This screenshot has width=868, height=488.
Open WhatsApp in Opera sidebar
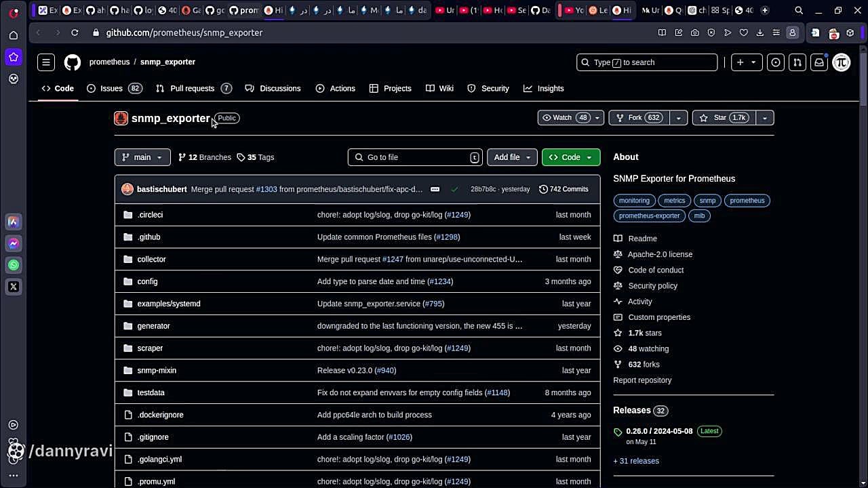(x=14, y=265)
